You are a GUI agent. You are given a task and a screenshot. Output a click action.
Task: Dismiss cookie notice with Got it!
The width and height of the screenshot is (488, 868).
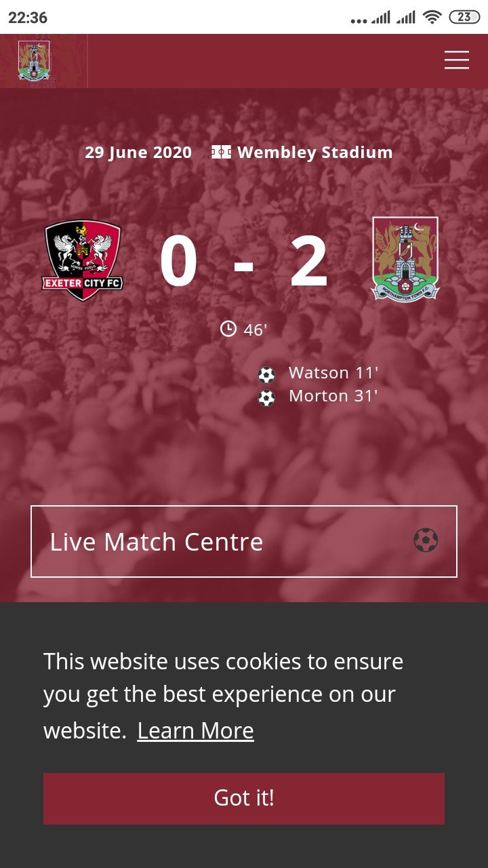pyautogui.click(x=244, y=798)
